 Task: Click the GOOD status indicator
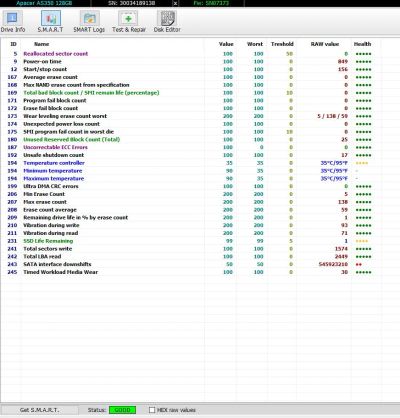pos(122,410)
